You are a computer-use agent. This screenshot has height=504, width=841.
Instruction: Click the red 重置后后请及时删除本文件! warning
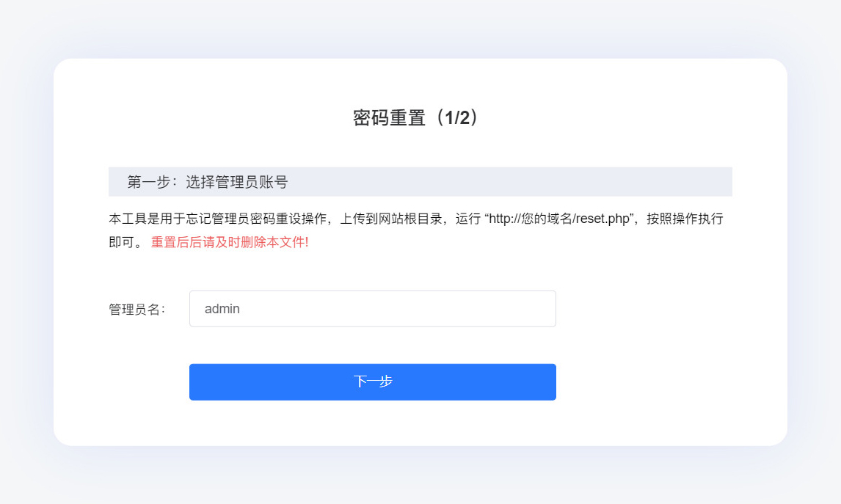230,242
